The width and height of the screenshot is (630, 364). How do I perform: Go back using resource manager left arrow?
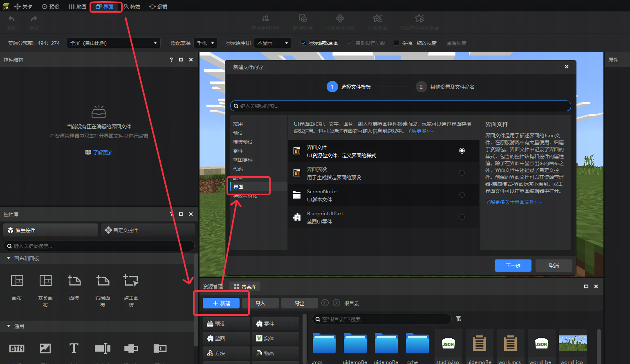325,303
